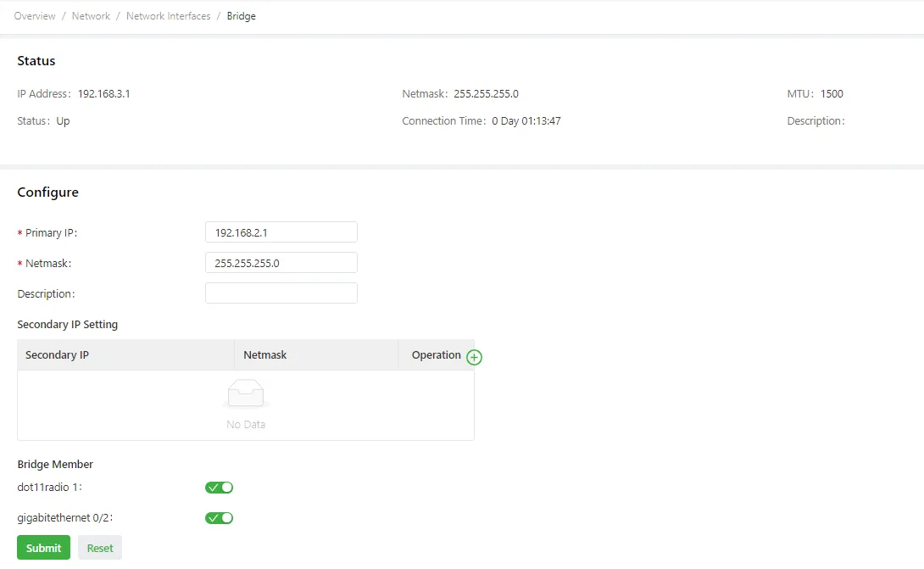
Task: Focus the Netmask input field
Action: coord(281,263)
